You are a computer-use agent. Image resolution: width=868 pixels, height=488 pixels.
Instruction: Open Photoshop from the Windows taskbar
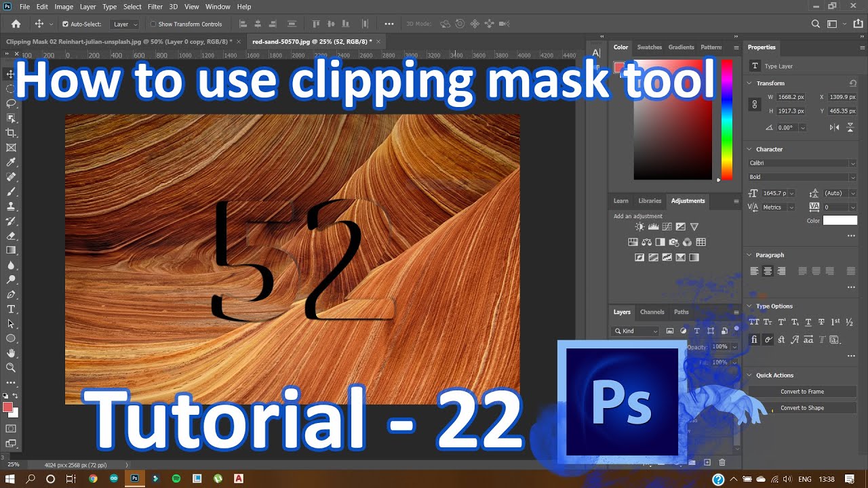pyautogui.click(x=135, y=479)
